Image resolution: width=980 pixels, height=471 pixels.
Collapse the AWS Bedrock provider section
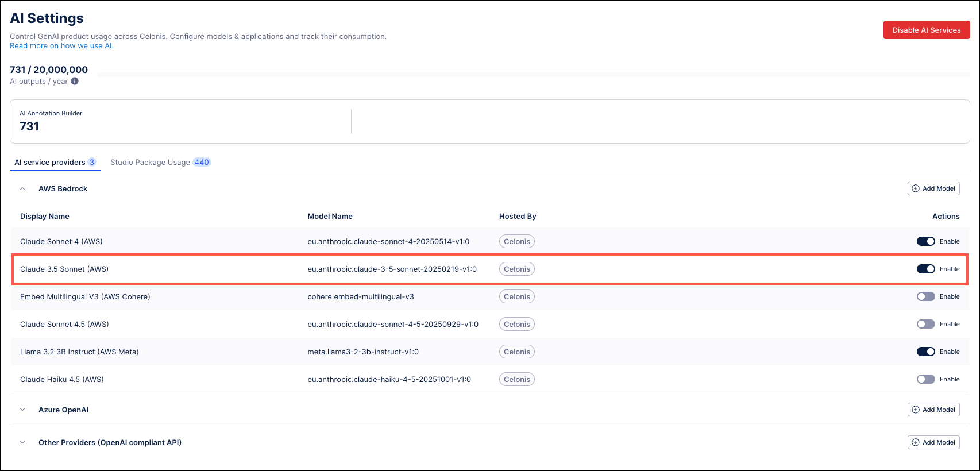point(22,188)
